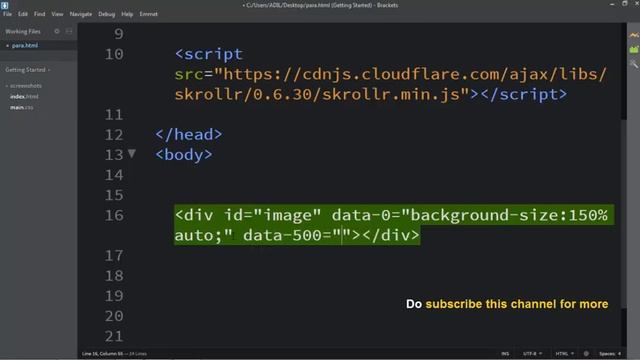The width and height of the screenshot is (640, 360).
Task: Open the File menu
Action: pos(7,14)
